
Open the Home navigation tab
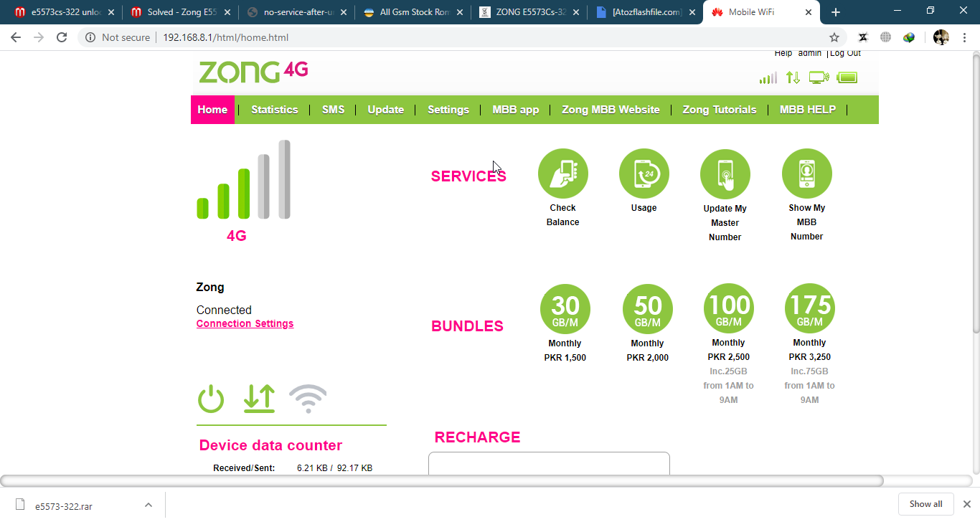[212, 110]
